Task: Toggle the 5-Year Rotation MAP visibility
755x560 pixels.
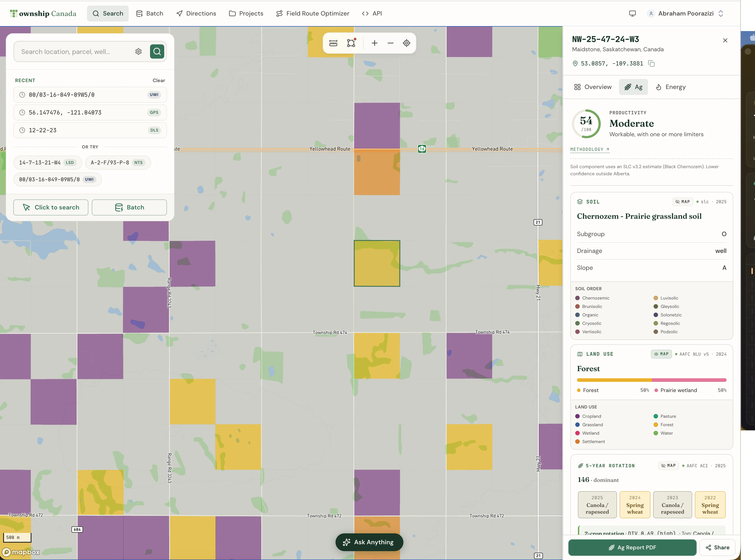Action: [x=668, y=466]
